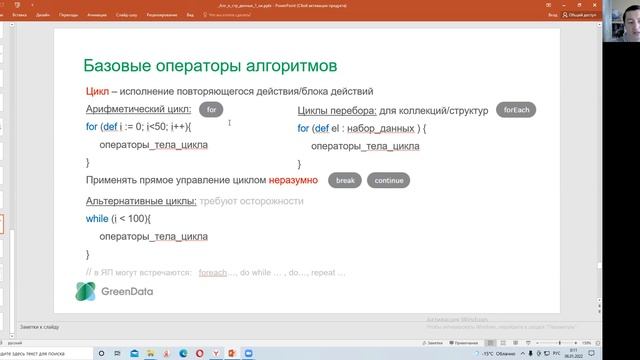Click code line 'for (def el : набор_данных ) {'
This screenshot has height=360, width=640.
(x=362, y=129)
